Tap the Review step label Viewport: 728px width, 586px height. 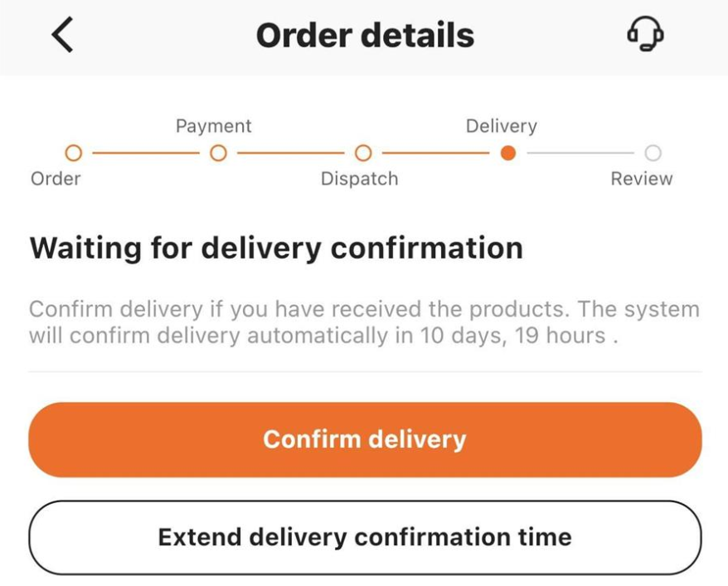pos(642,179)
